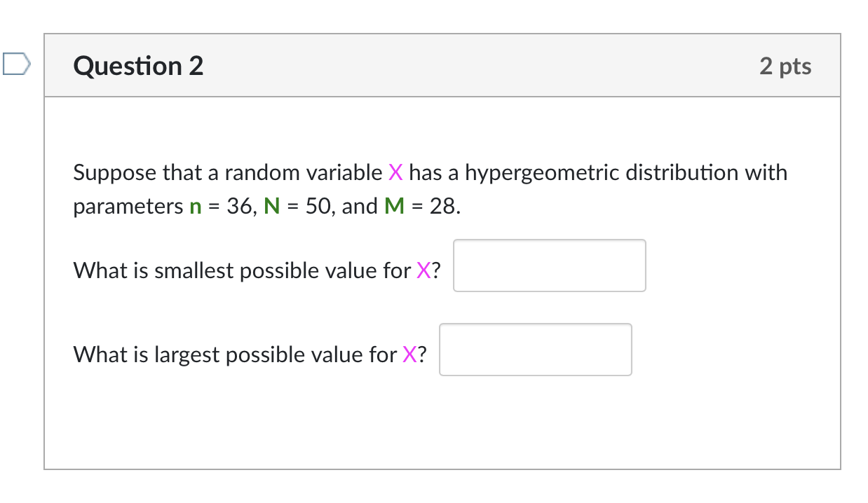Click the largest possible value answer box
This screenshot has width=868, height=503.
535,349
